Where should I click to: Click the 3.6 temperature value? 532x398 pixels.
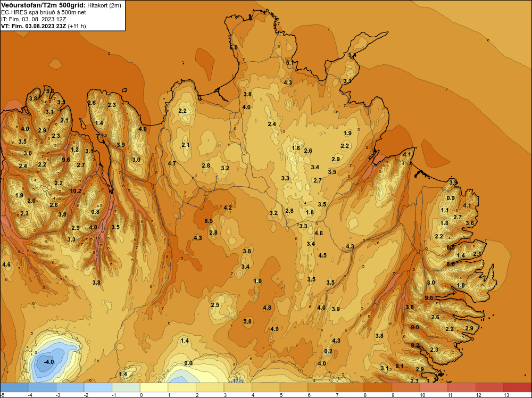click(x=470, y=223)
